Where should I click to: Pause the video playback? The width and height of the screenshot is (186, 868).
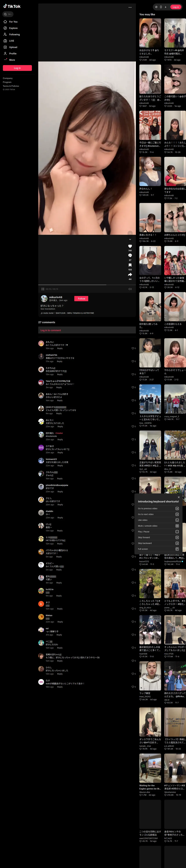point(43,289)
